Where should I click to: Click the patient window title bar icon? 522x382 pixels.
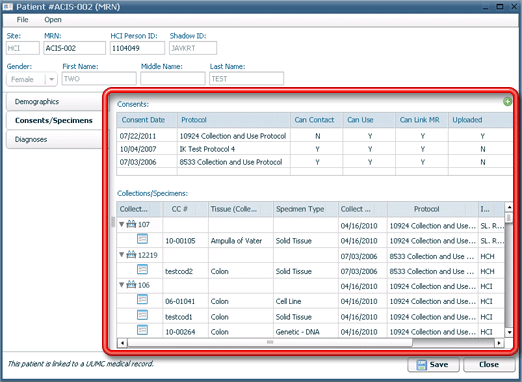click(x=8, y=7)
